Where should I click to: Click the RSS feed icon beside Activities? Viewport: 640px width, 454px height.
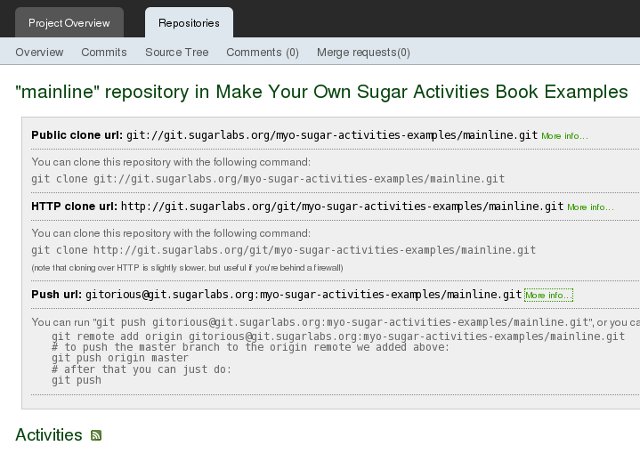click(96, 435)
